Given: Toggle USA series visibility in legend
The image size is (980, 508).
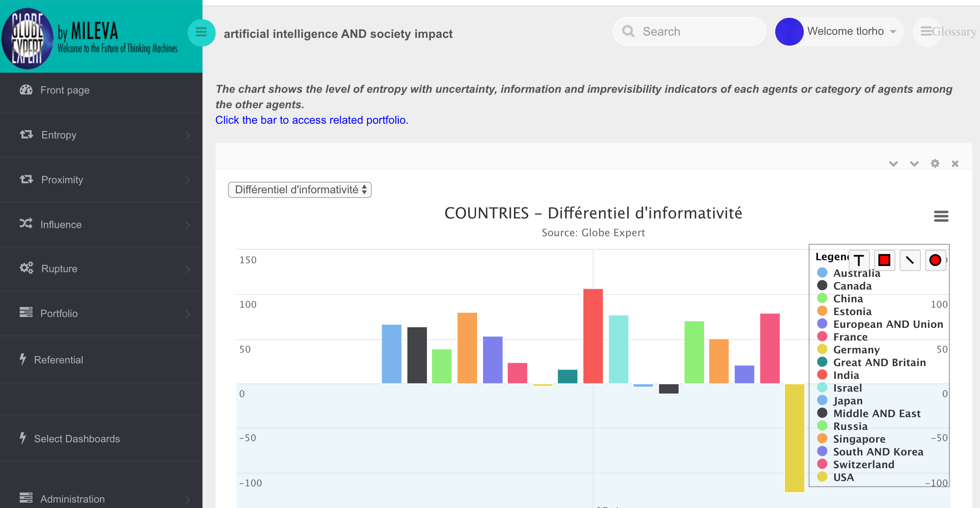Looking at the screenshot, I should pyautogui.click(x=843, y=477).
